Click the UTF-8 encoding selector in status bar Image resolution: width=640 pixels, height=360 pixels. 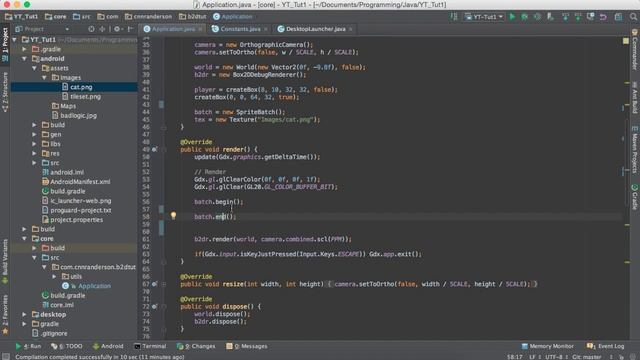click(556, 357)
